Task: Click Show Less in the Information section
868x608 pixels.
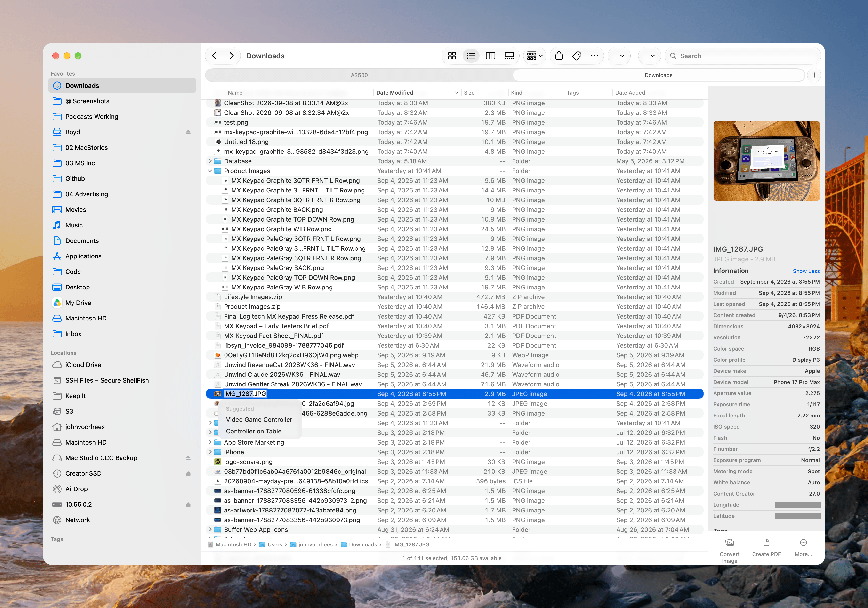Action: 806,271
